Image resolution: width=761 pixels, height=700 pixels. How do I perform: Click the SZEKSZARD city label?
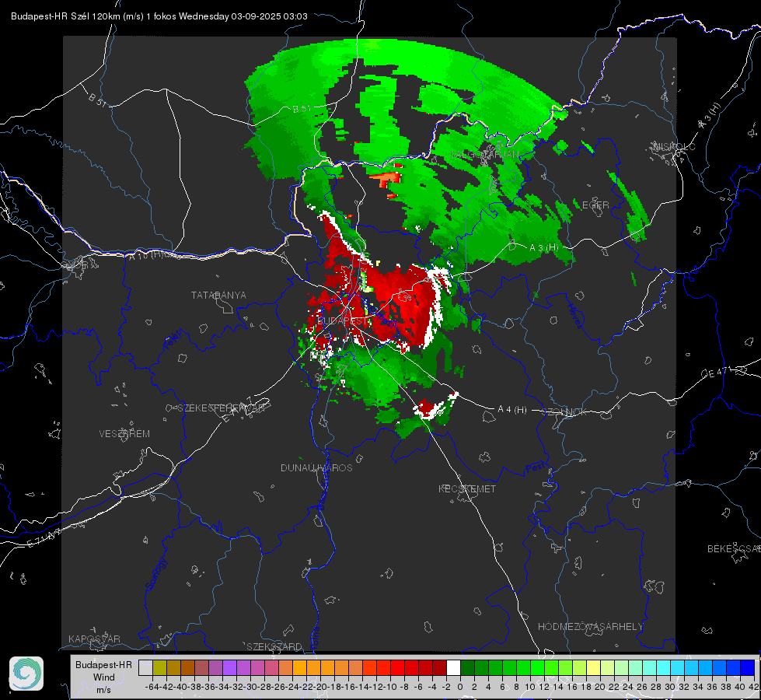click(274, 646)
